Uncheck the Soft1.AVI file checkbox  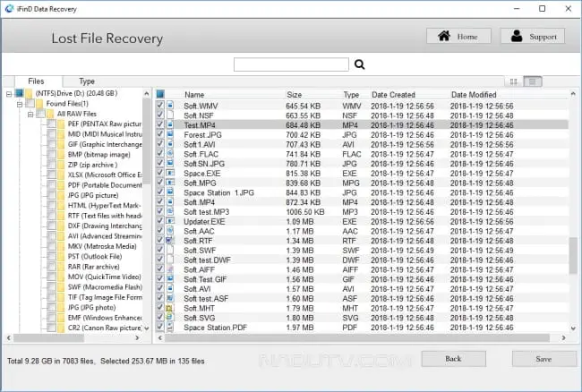pyautogui.click(x=160, y=144)
